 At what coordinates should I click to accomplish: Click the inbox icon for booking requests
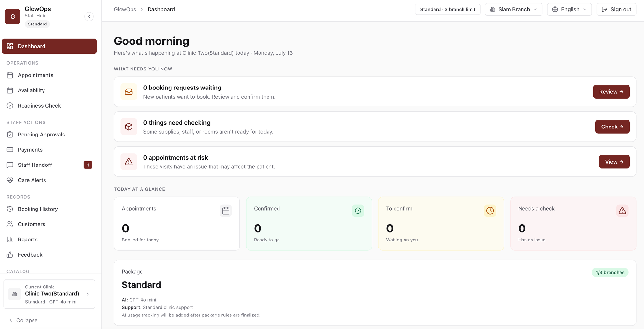(129, 92)
